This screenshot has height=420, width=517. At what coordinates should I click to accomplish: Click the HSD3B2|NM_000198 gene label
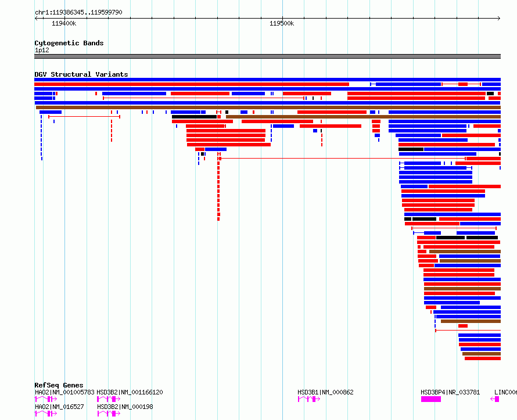tap(125, 407)
